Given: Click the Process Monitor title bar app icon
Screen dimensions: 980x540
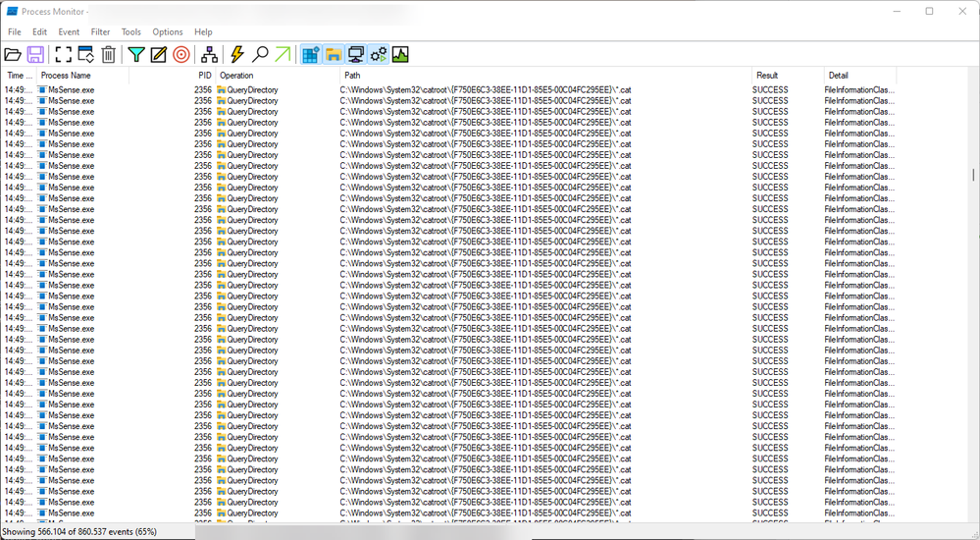Looking at the screenshot, I should (x=12, y=11).
